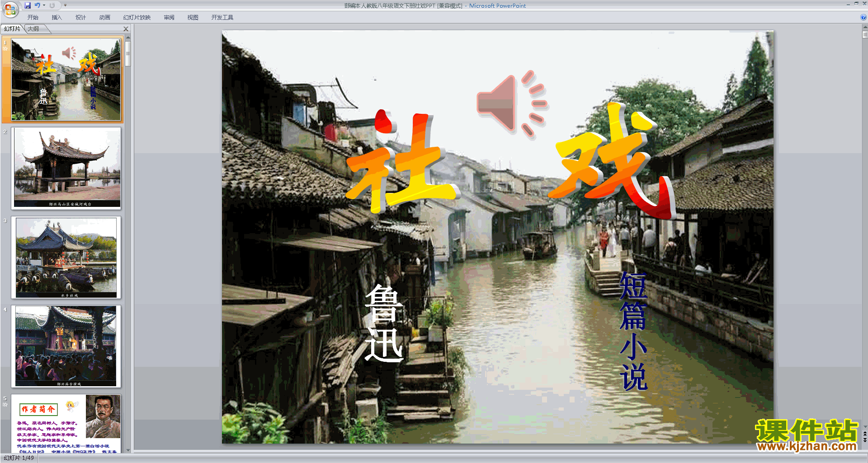Viewport: 868px width, 463px height.
Task: Open the 动画 ribbon tab
Action: [x=104, y=18]
